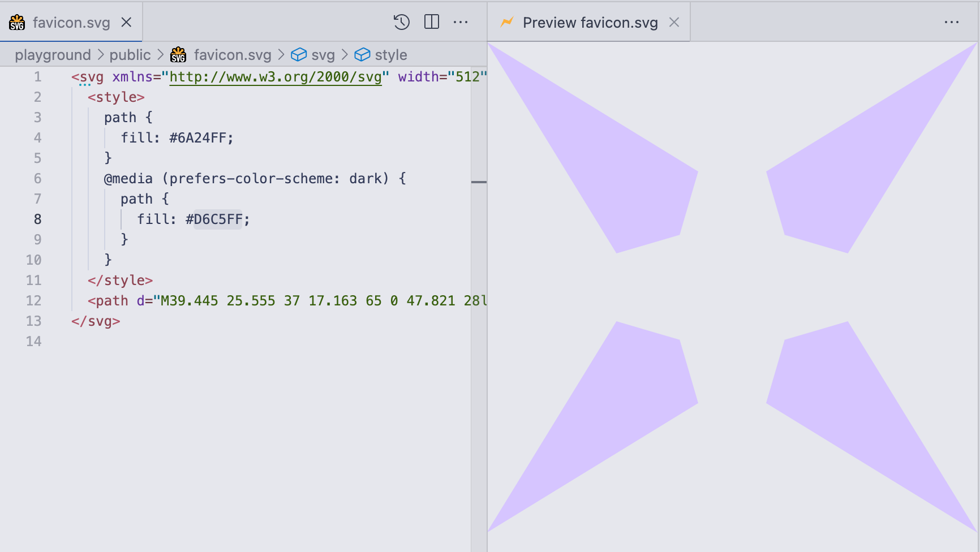Switch to Preview favicon.svg tab
This screenshot has height=552, width=980.
pos(588,22)
